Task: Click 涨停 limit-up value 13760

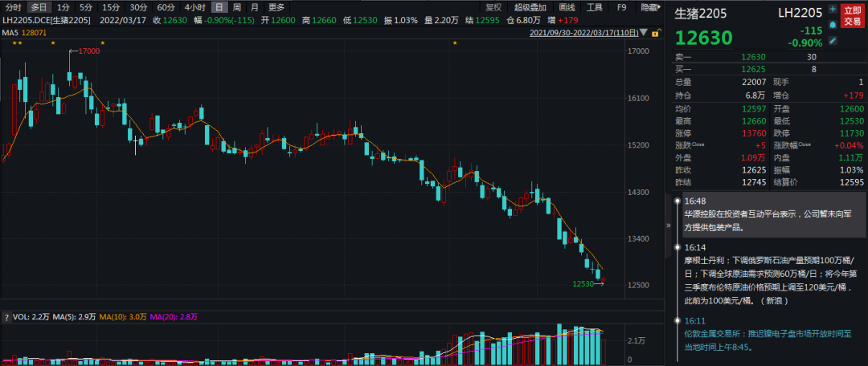Action: (753, 133)
